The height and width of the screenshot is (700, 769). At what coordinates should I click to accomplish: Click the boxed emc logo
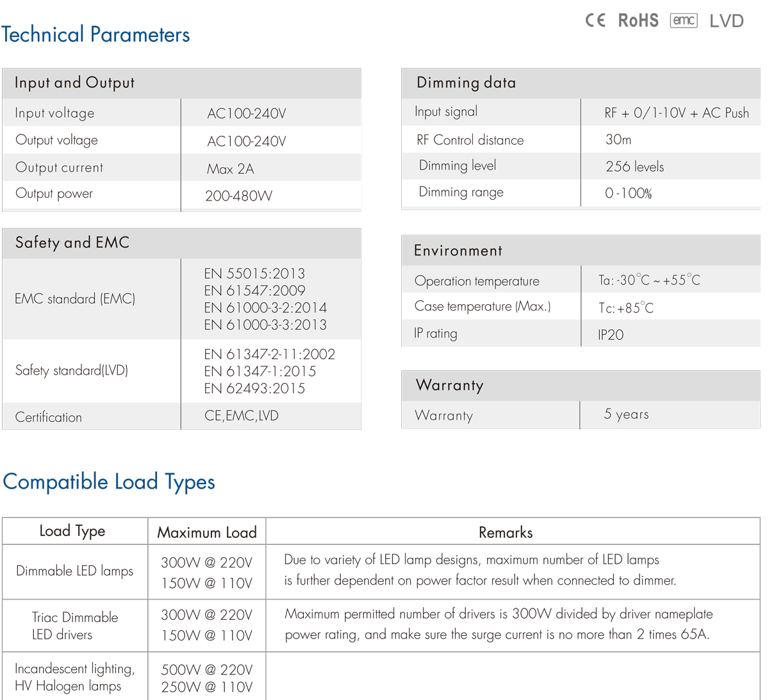pos(683,20)
